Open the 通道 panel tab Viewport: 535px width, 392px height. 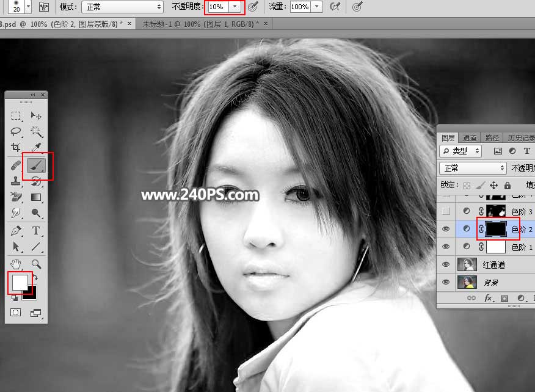pos(470,138)
